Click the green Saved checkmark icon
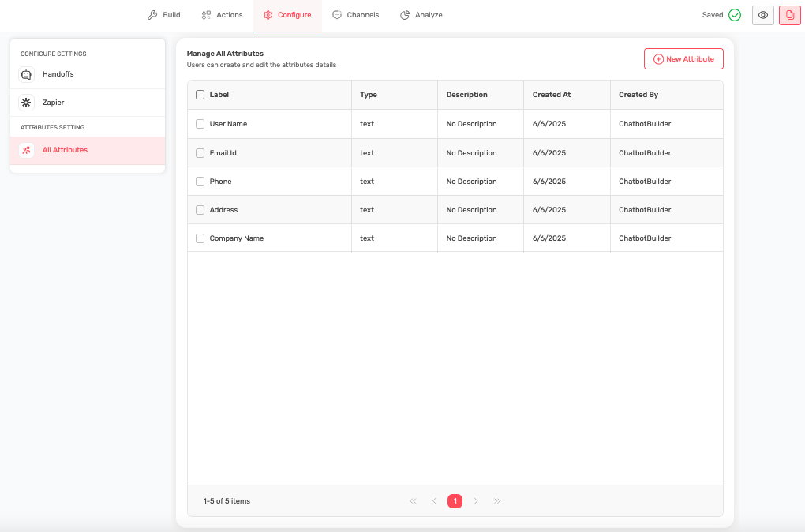The width and height of the screenshot is (805, 532). 735,15
